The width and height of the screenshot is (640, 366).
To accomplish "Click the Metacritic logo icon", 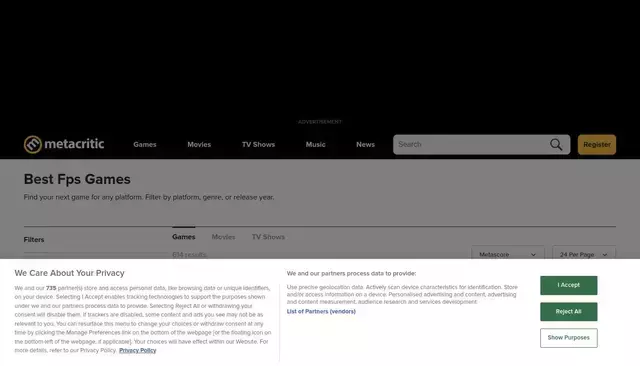I will click(33, 144).
